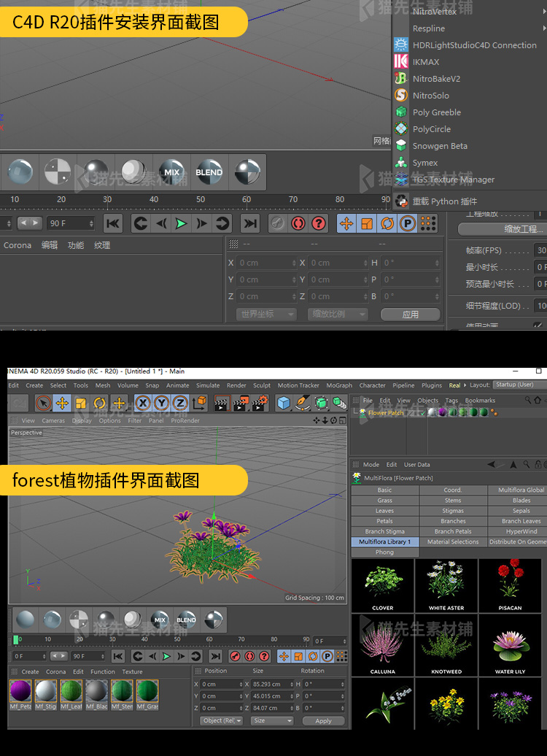Select the Live Selection tool in English window

pos(43,403)
